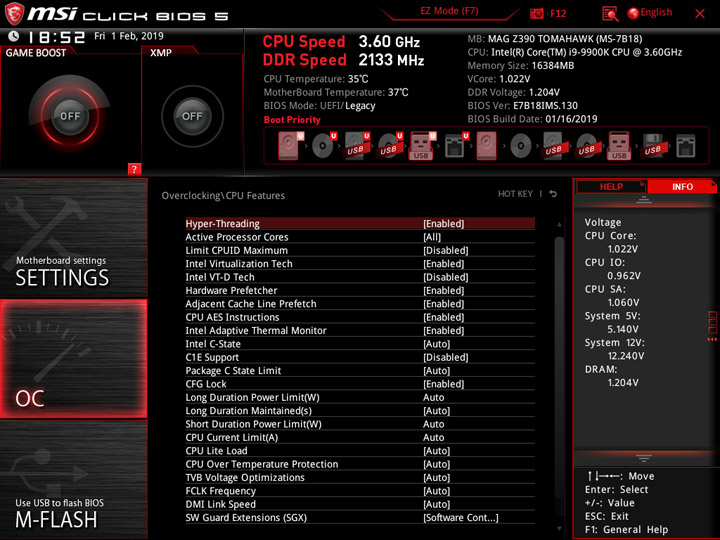Turn on the GAME BOOST knob

pos(70,116)
